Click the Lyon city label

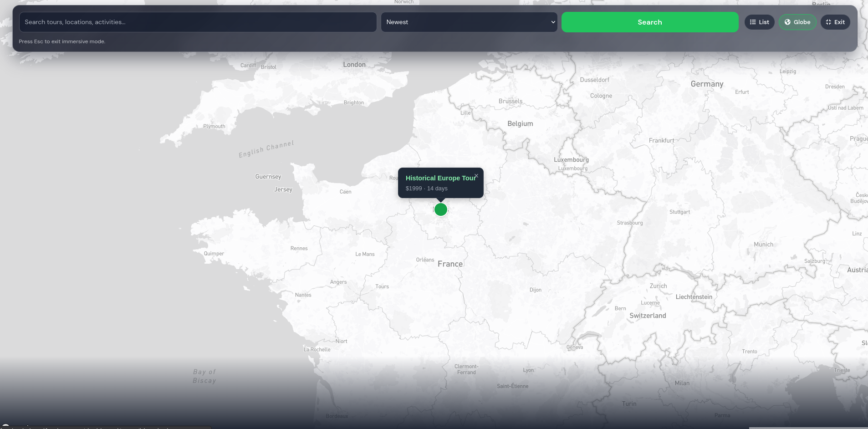tap(528, 370)
